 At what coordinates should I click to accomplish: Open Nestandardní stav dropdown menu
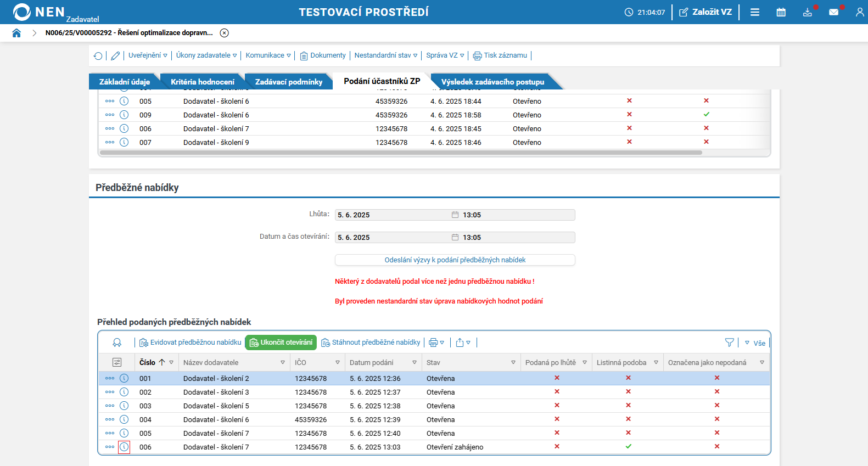pyautogui.click(x=386, y=55)
